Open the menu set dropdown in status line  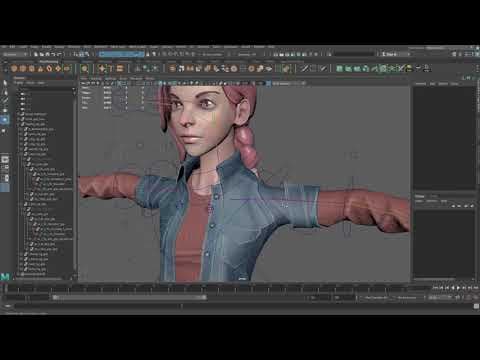14,54
